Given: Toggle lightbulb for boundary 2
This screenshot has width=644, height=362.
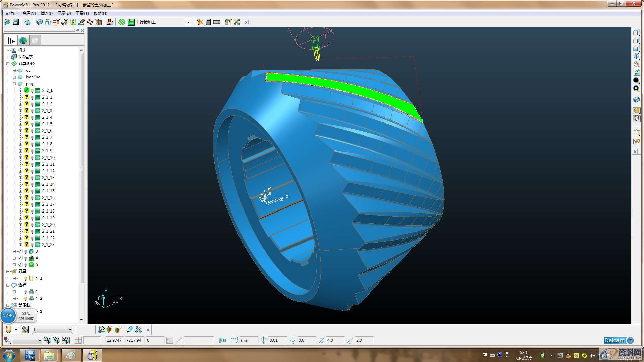Looking at the screenshot, I should point(25,298).
